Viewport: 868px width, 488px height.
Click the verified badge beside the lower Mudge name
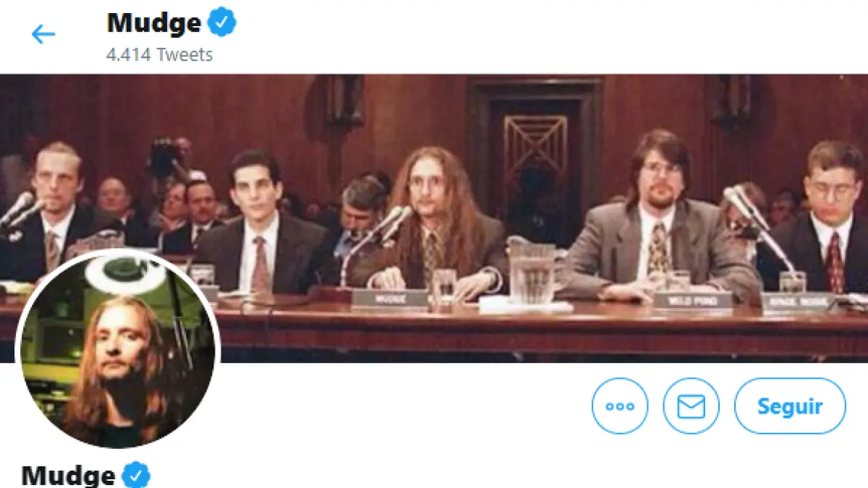[x=136, y=476]
